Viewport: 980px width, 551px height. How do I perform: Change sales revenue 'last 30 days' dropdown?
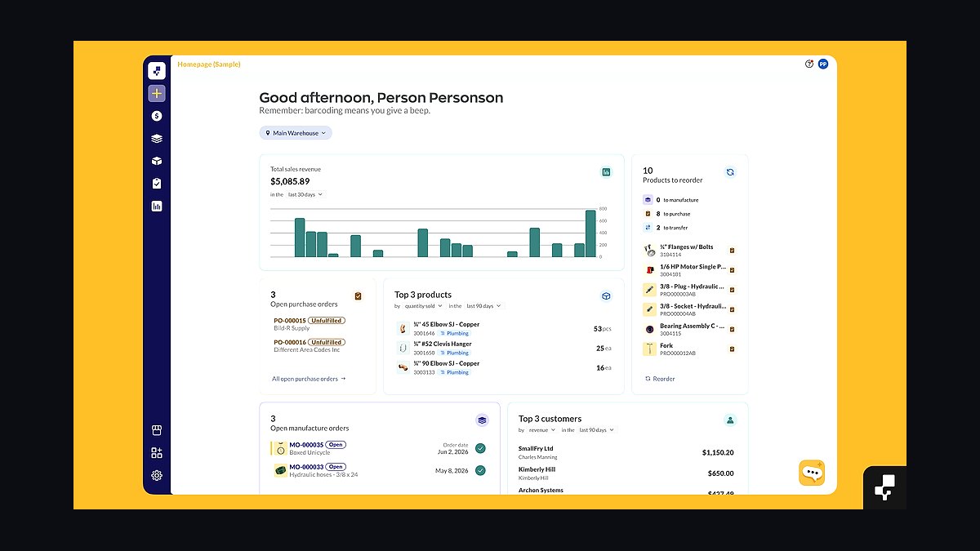305,194
